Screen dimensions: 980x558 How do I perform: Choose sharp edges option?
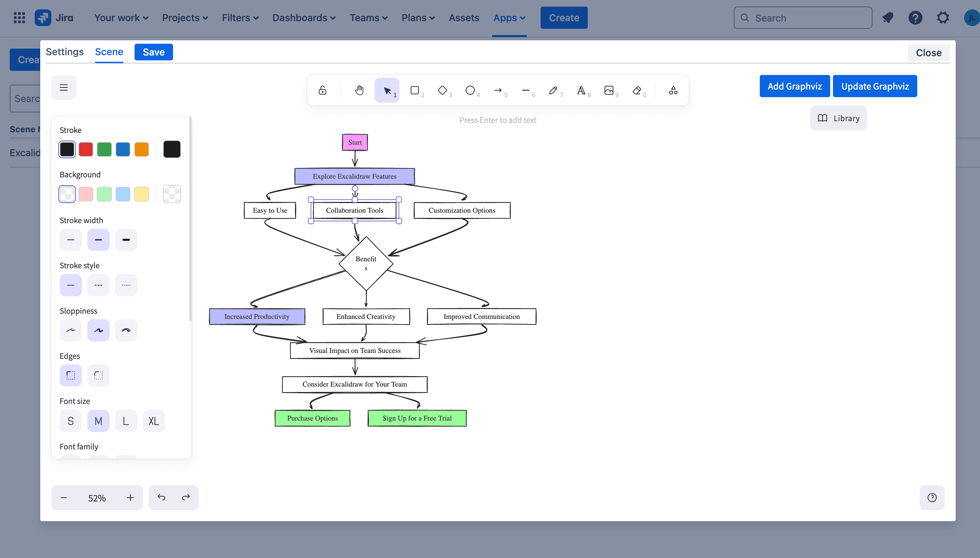70,375
